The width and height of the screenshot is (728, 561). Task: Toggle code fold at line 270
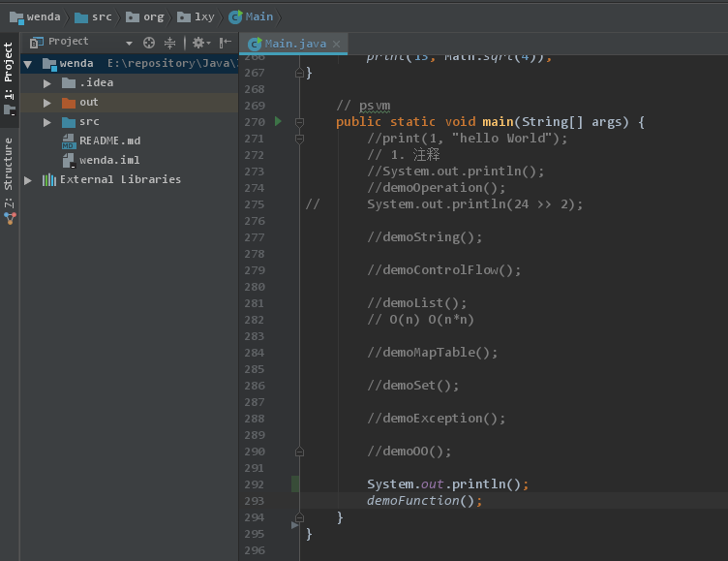click(x=299, y=122)
